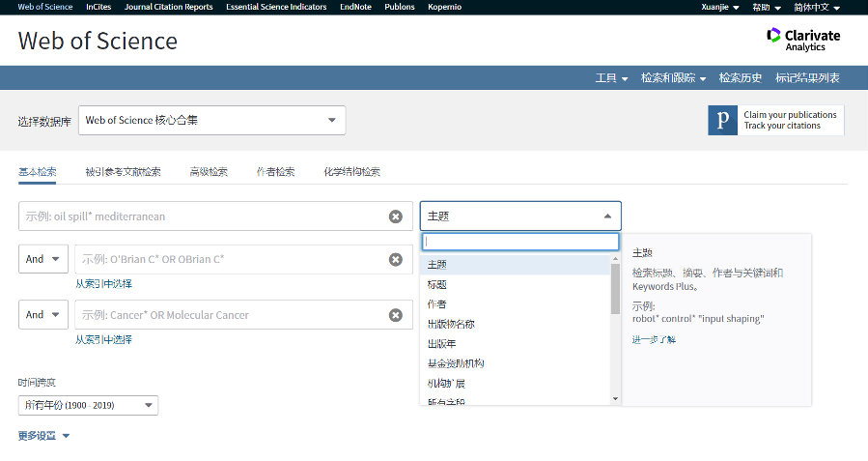Open the 工具 menu
Screen dimensions: 868x461
pyautogui.click(x=611, y=78)
